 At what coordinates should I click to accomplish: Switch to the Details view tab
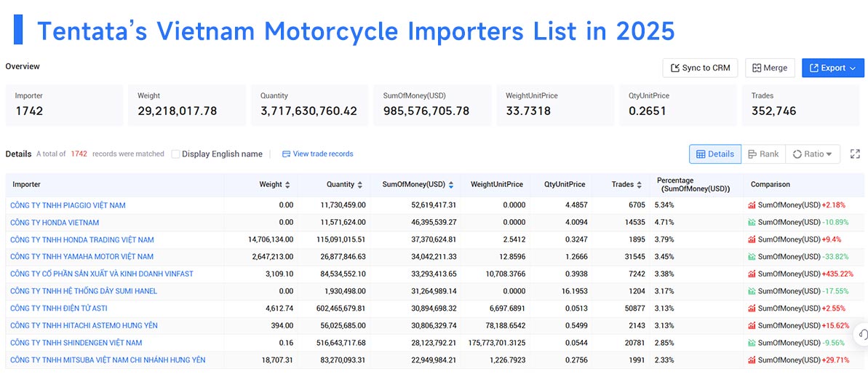pyautogui.click(x=715, y=154)
